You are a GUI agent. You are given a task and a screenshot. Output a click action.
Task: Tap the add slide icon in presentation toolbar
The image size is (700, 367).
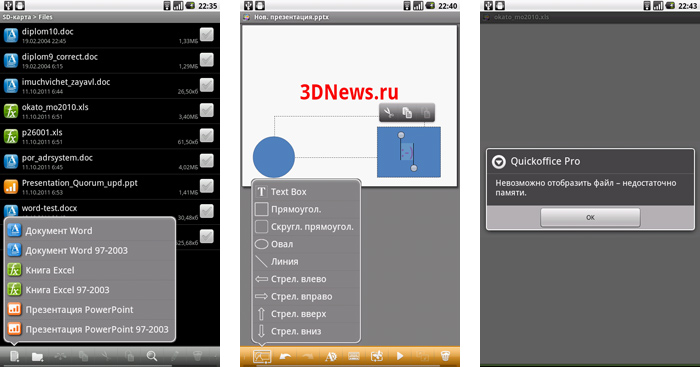377,356
